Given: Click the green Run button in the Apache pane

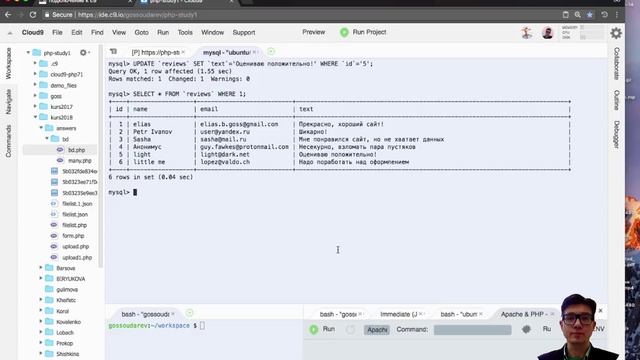Looking at the screenshot, I should (x=322, y=329).
